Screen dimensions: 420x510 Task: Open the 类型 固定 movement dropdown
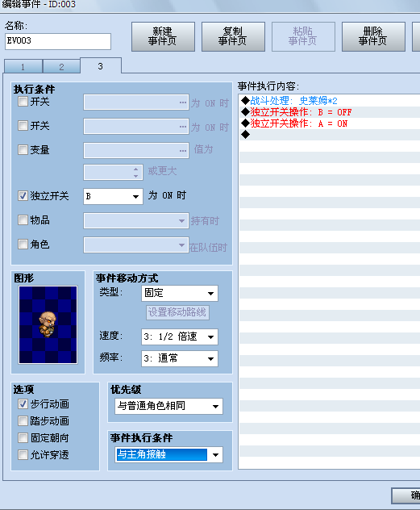(180, 294)
